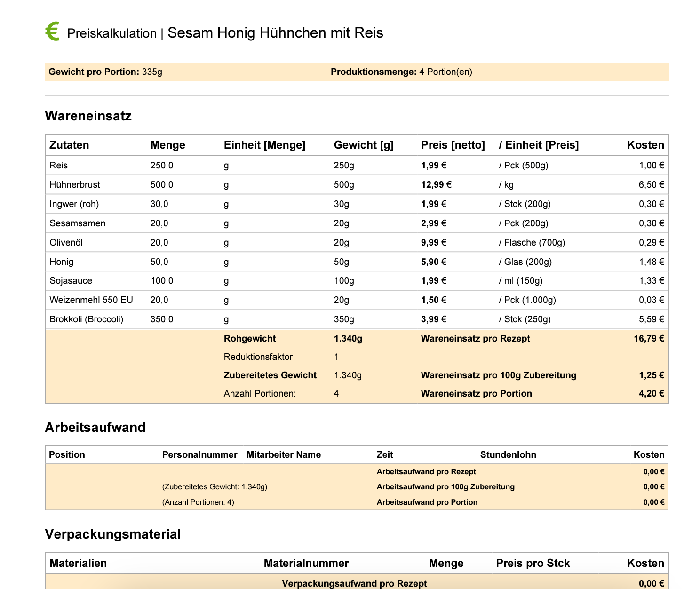Select the 'Ingwer (roh)' ingredient cell

coord(74,204)
